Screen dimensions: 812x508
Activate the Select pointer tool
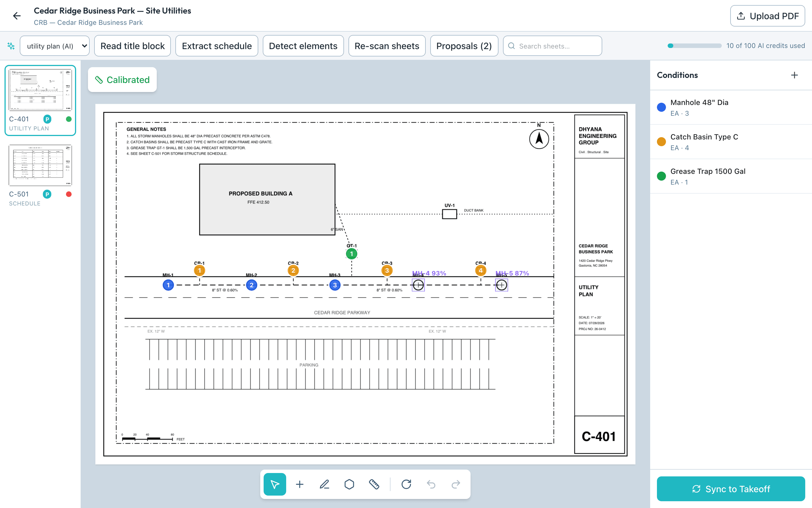[275, 484]
